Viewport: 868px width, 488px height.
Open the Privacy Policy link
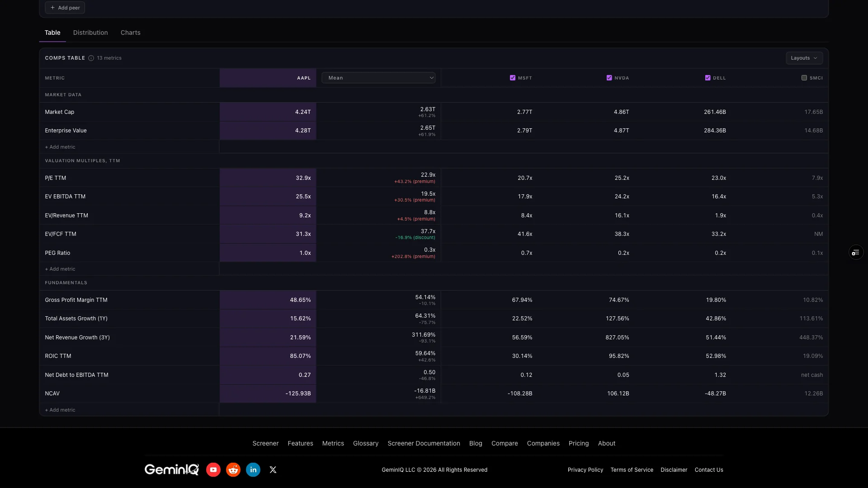click(x=585, y=470)
